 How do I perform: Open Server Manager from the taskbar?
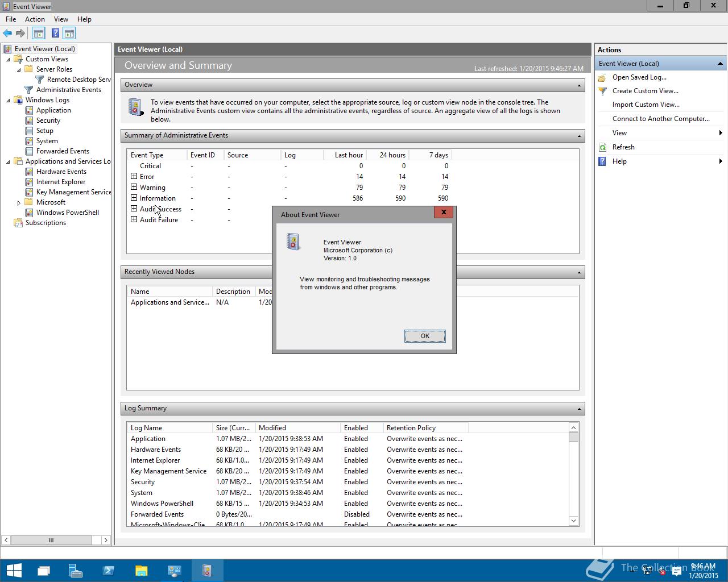pyautogui.click(x=76, y=571)
